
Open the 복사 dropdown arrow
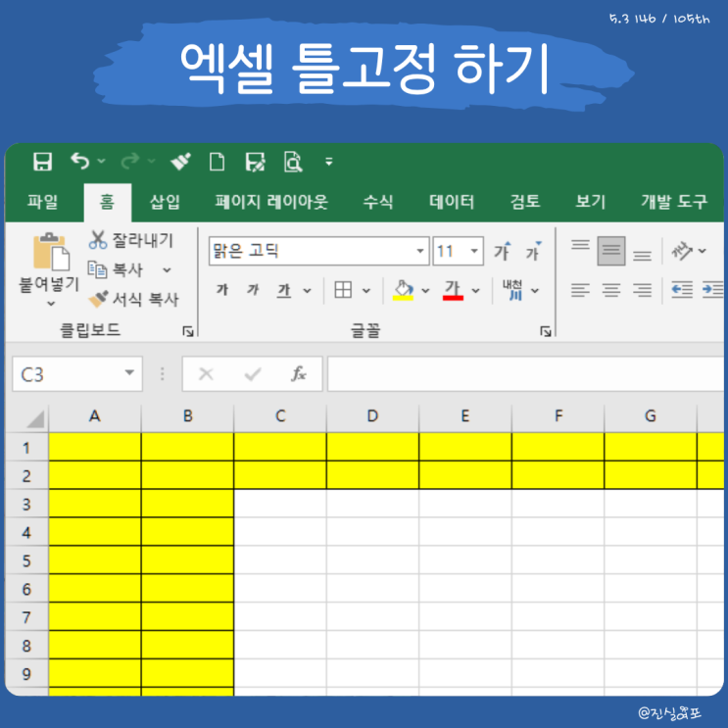click(x=167, y=269)
